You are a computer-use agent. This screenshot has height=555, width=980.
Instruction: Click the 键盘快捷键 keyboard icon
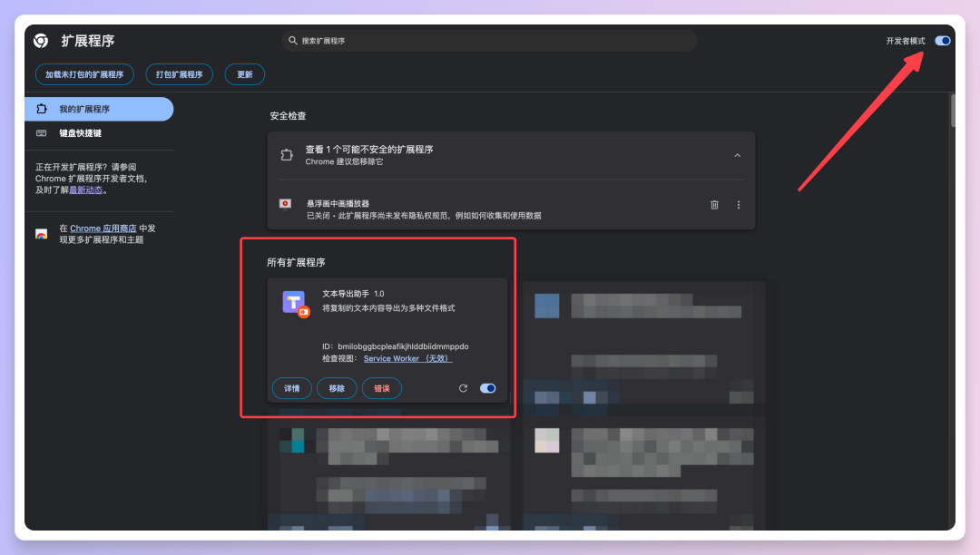pos(42,133)
